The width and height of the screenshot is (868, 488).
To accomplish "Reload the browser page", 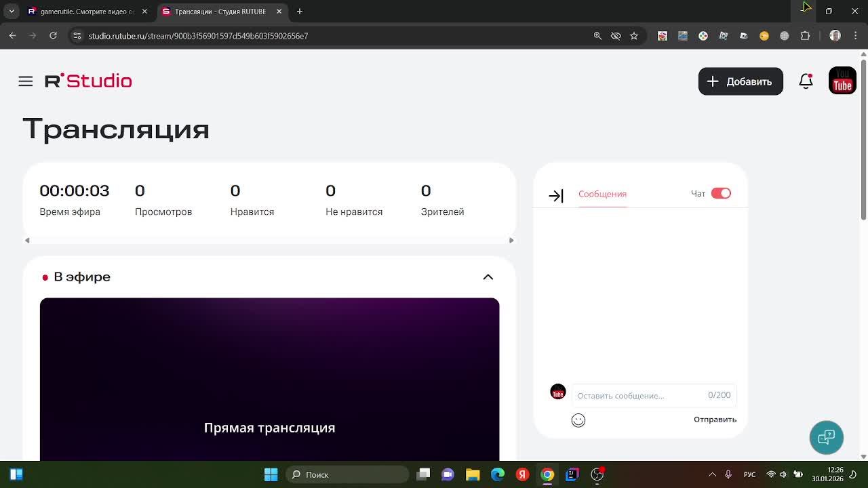I will tap(53, 35).
